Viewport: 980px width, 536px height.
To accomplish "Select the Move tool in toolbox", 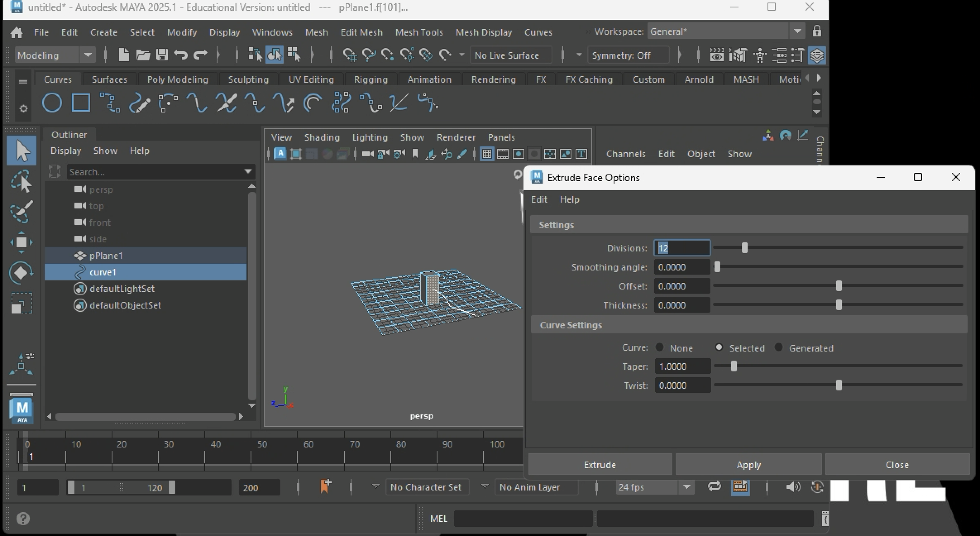I will coord(22,242).
